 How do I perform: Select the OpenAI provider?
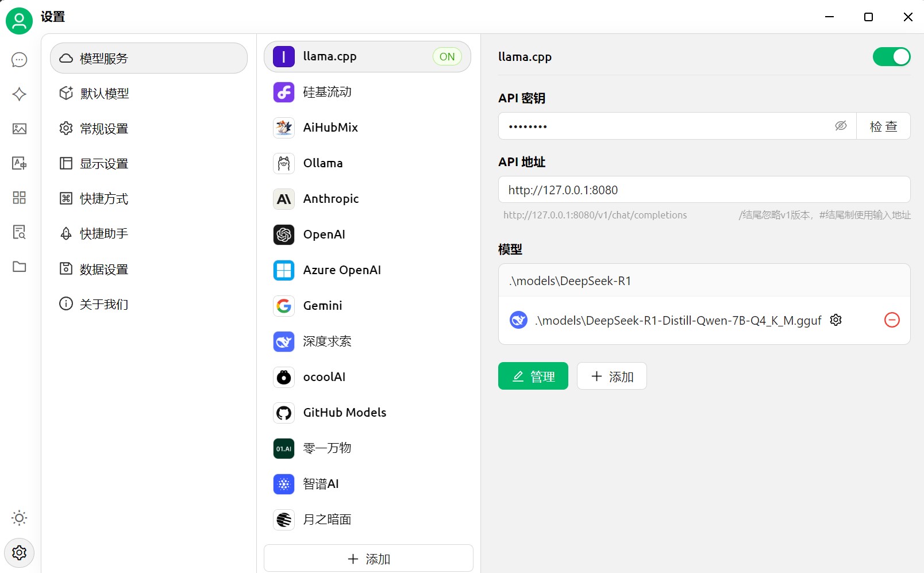(x=367, y=234)
